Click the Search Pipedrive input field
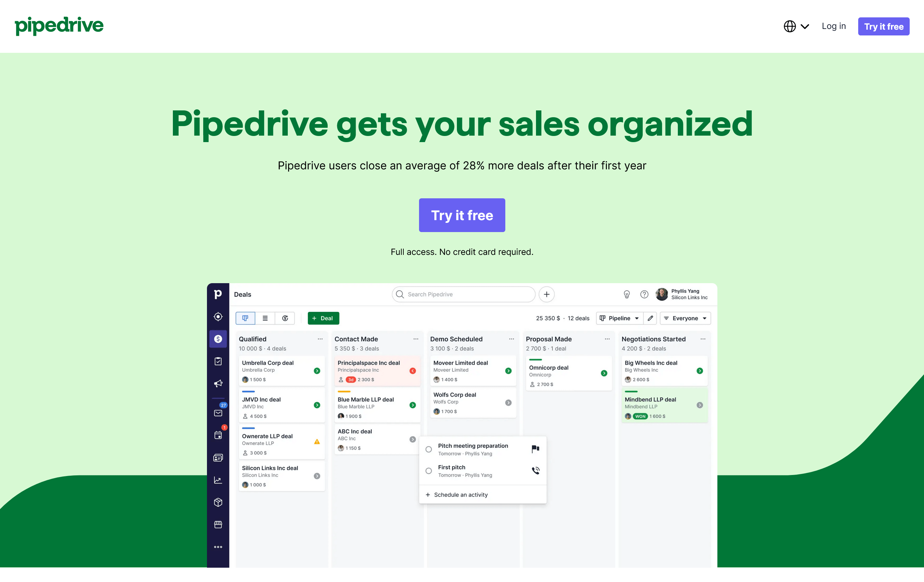Image resolution: width=924 pixels, height=582 pixels. click(463, 294)
